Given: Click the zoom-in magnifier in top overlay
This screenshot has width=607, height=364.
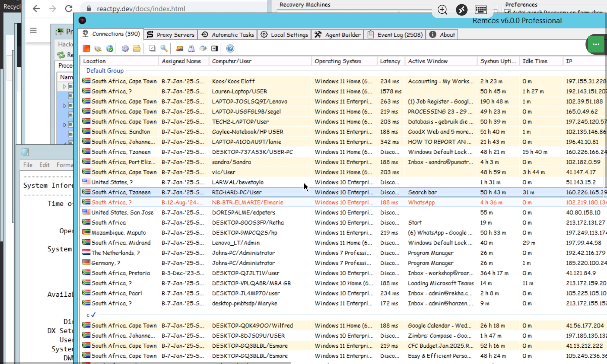Looking at the screenshot, I should [x=443, y=10].
